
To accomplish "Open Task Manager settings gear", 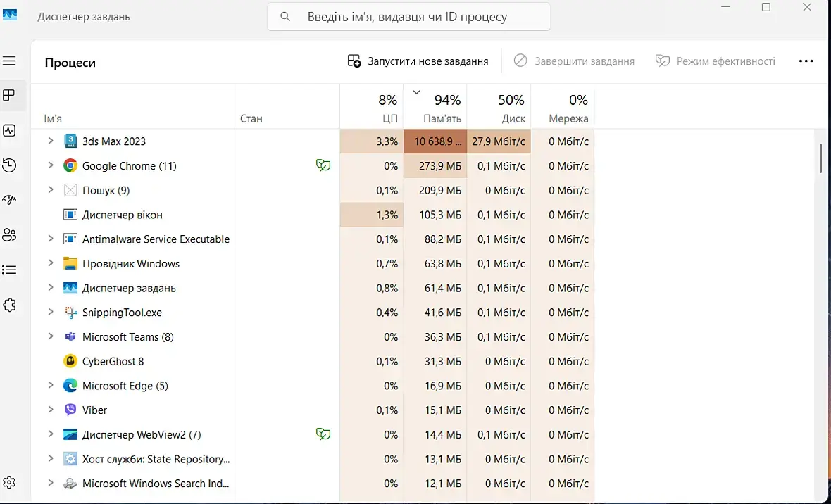I will (x=9, y=482).
